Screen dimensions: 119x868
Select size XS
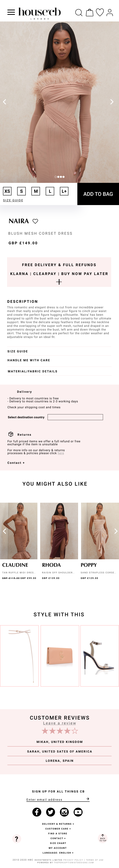(7, 191)
